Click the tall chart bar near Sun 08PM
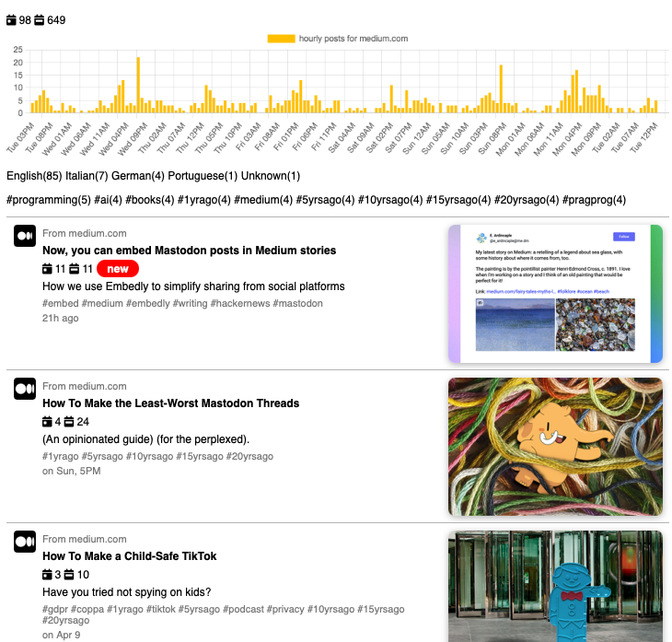The height and width of the screenshot is (642, 672). (501, 88)
